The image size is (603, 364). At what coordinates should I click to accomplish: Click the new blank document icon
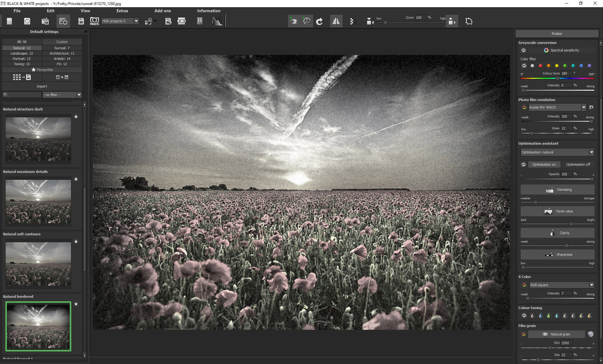pyautogui.click(x=9, y=21)
